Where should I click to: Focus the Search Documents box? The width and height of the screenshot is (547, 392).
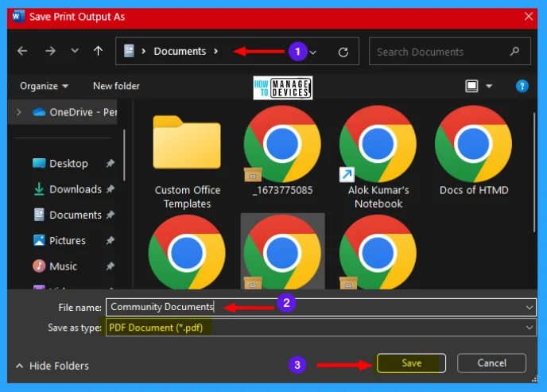(x=450, y=52)
